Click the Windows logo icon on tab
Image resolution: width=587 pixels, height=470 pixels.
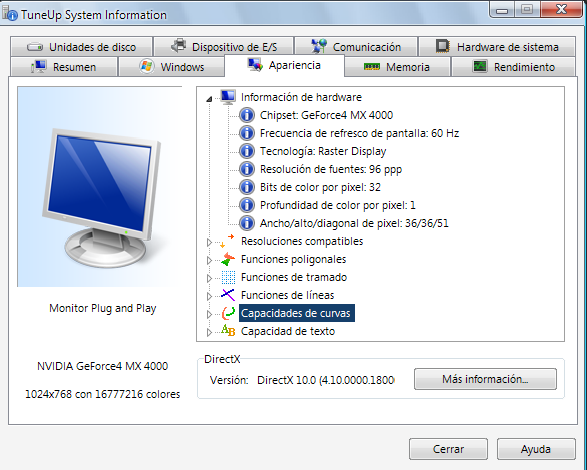click(146, 66)
